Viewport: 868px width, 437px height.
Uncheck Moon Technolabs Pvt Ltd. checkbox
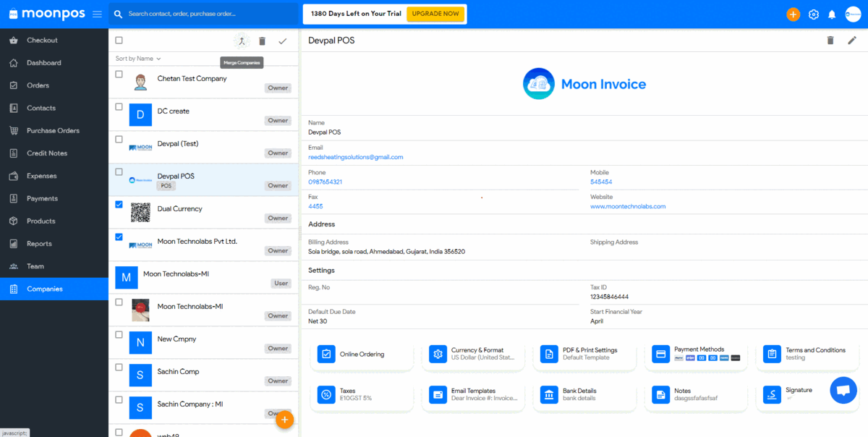119,237
